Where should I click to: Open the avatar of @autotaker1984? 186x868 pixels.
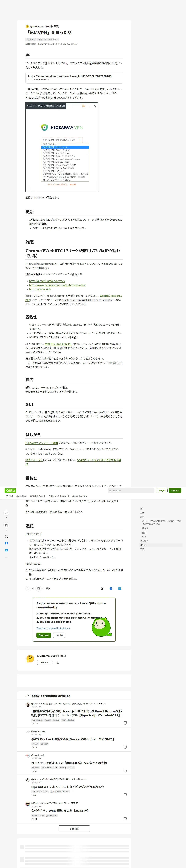point(28,780)
